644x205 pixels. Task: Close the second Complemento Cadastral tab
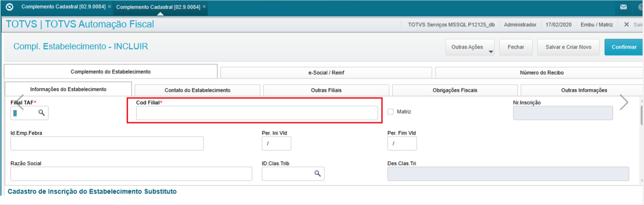tap(204, 7)
